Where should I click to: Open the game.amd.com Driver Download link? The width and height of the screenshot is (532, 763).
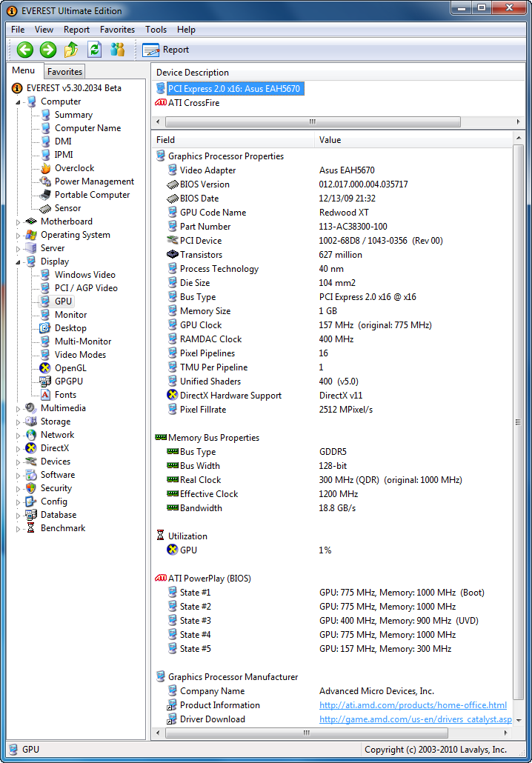[415, 719]
